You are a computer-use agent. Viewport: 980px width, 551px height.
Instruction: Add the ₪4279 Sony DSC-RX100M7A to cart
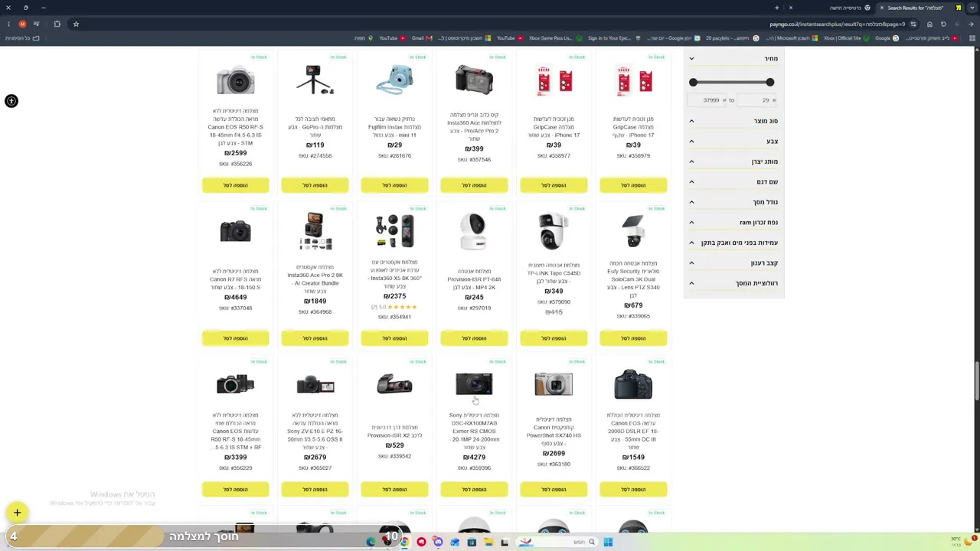(x=474, y=490)
